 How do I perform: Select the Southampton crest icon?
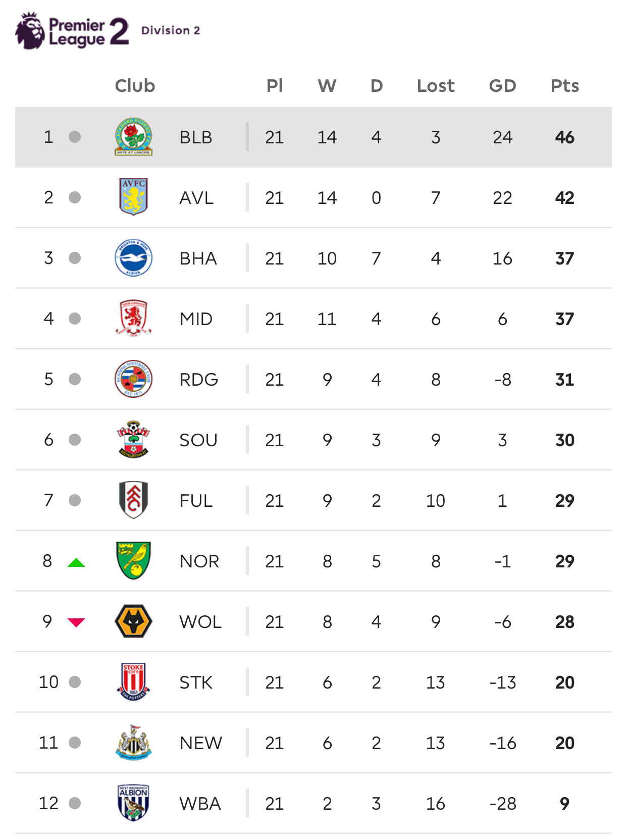point(133,440)
